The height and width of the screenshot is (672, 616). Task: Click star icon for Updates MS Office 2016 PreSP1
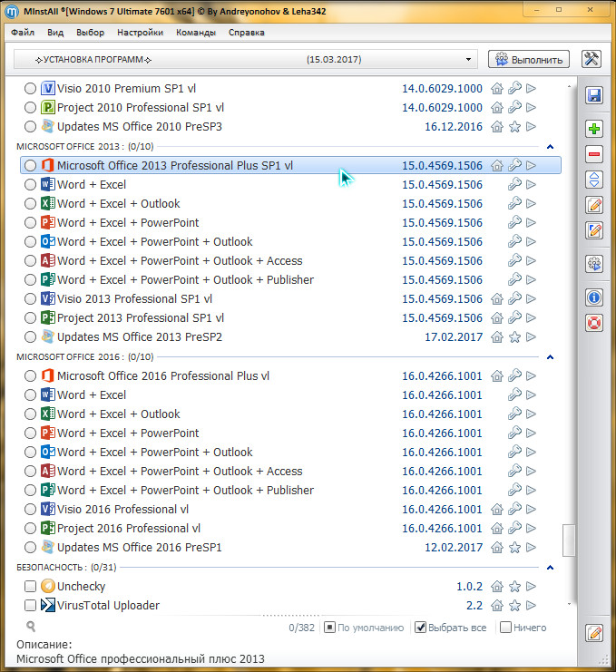[x=514, y=547]
